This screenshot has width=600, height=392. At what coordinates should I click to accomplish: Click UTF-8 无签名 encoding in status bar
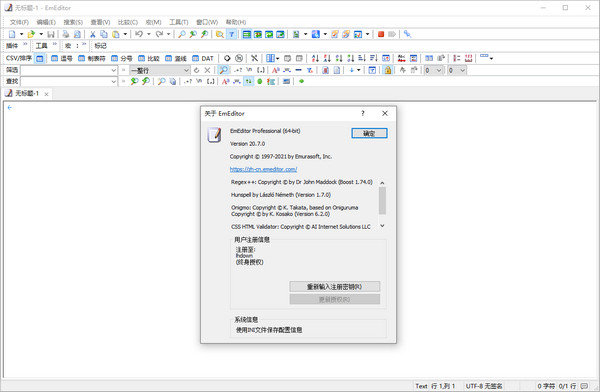click(x=484, y=386)
